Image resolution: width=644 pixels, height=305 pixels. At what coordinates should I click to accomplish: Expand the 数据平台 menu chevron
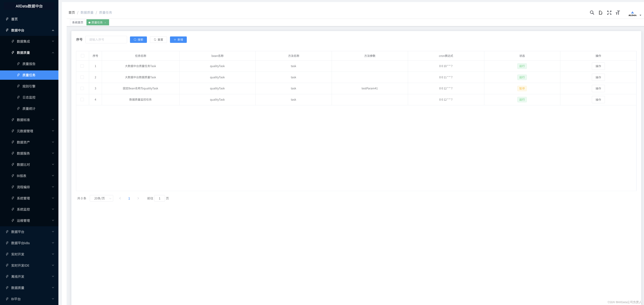(53, 232)
